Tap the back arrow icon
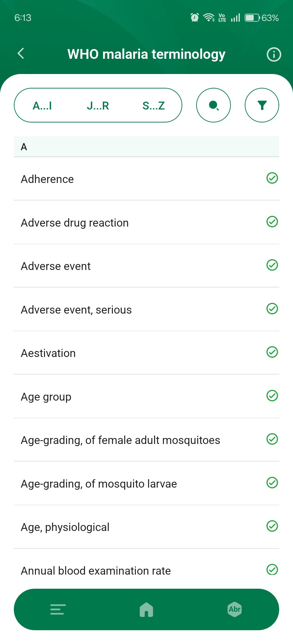The height and width of the screenshot is (644, 293). 21,53
